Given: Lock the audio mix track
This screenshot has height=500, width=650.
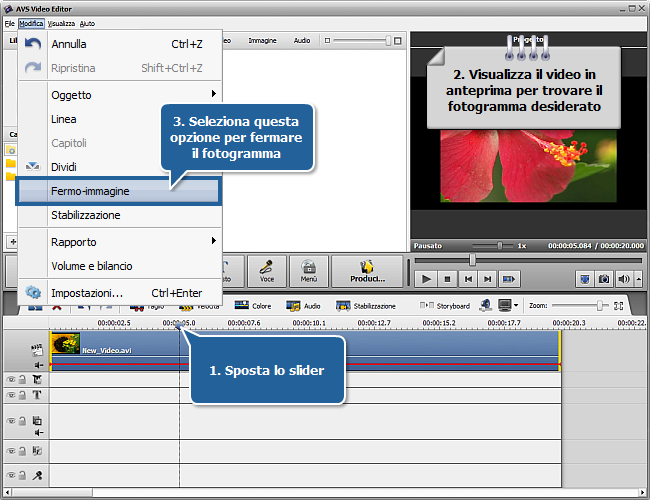Looking at the screenshot, I should (23, 451).
